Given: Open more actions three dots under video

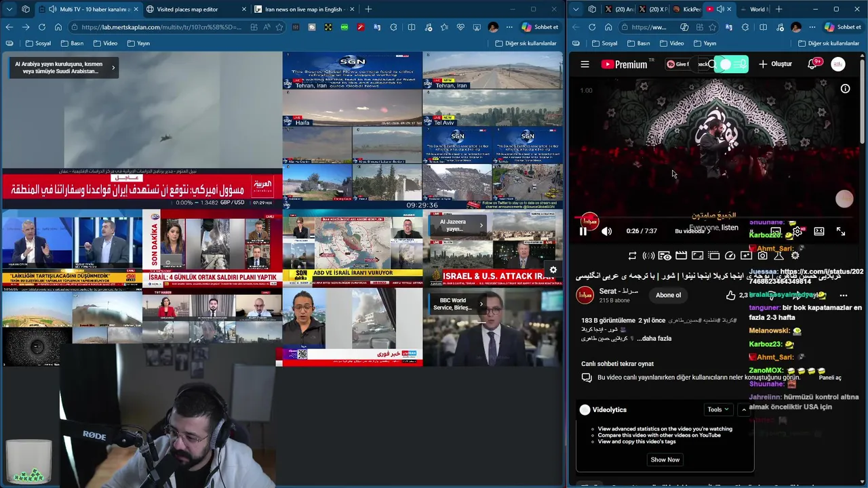Looking at the screenshot, I should point(844,296).
